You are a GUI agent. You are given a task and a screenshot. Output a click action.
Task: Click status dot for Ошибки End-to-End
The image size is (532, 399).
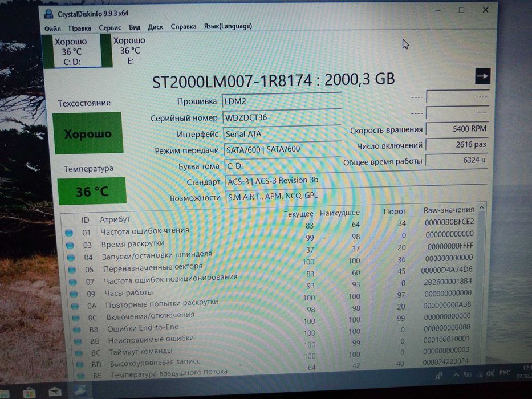pos(76,330)
